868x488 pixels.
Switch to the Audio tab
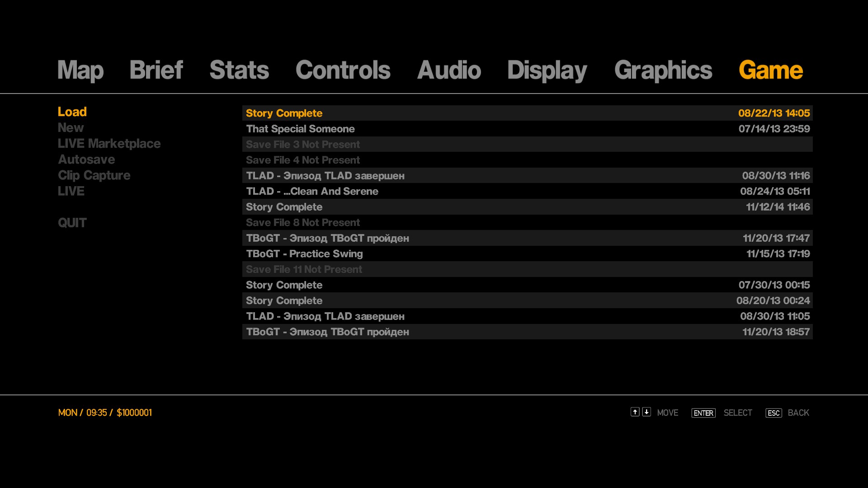coord(448,70)
